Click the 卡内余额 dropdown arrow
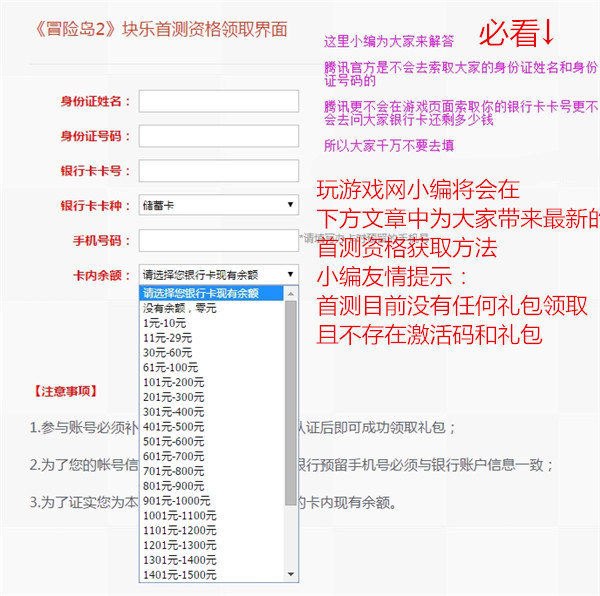This screenshot has height=596, width=600. [x=290, y=274]
